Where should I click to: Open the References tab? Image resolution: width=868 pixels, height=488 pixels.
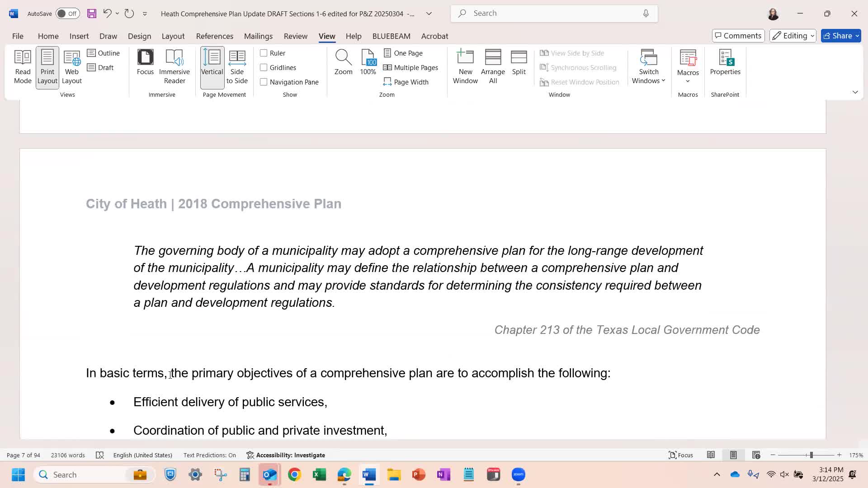214,36
